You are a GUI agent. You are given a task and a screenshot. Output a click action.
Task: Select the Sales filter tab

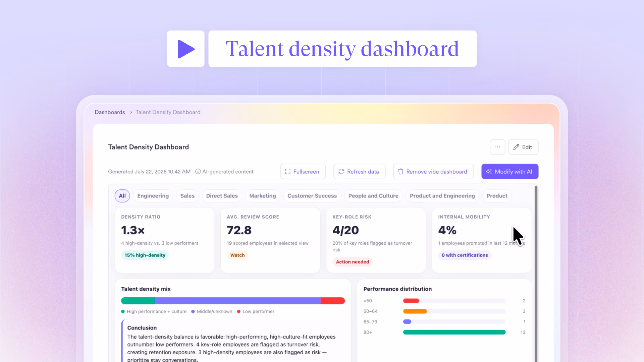click(x=187, y=196)
